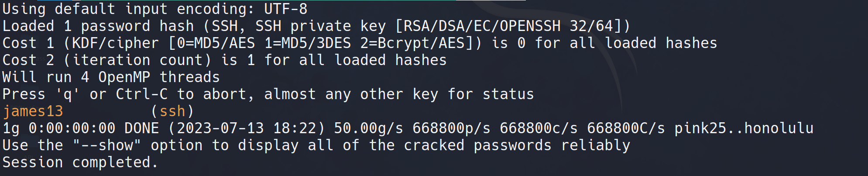Click the orange ssh label in parentheses
Screen dimensions: 868x176
[172, 111]
